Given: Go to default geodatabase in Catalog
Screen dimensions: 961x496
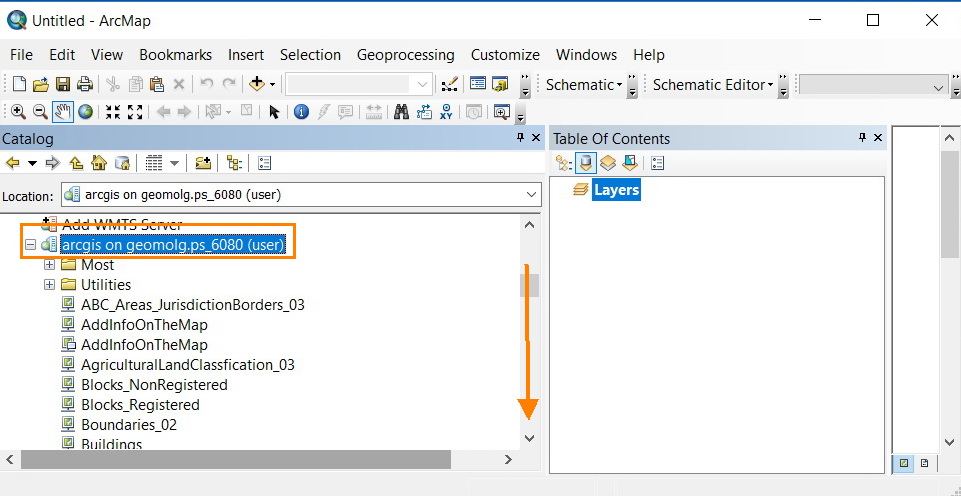Looking at the screenshot, I should coord(123,163).
